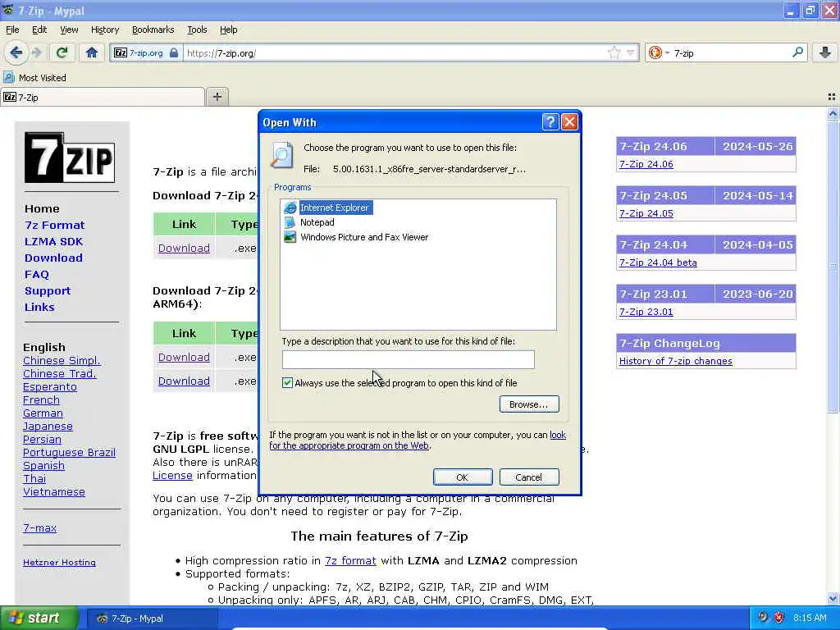The width and height of the screenshot is (840, 630).
Task: Switch language to German
Action: click(x=43, y=413)
